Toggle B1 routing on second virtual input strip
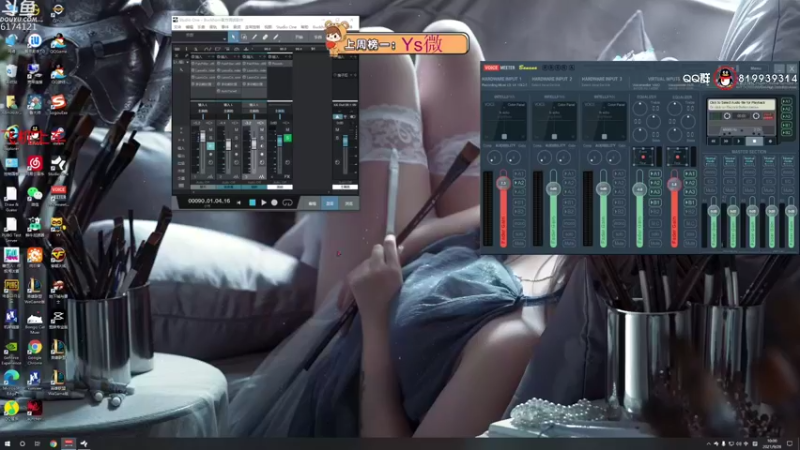Screen dimensions: 800x450 [690, 202]
